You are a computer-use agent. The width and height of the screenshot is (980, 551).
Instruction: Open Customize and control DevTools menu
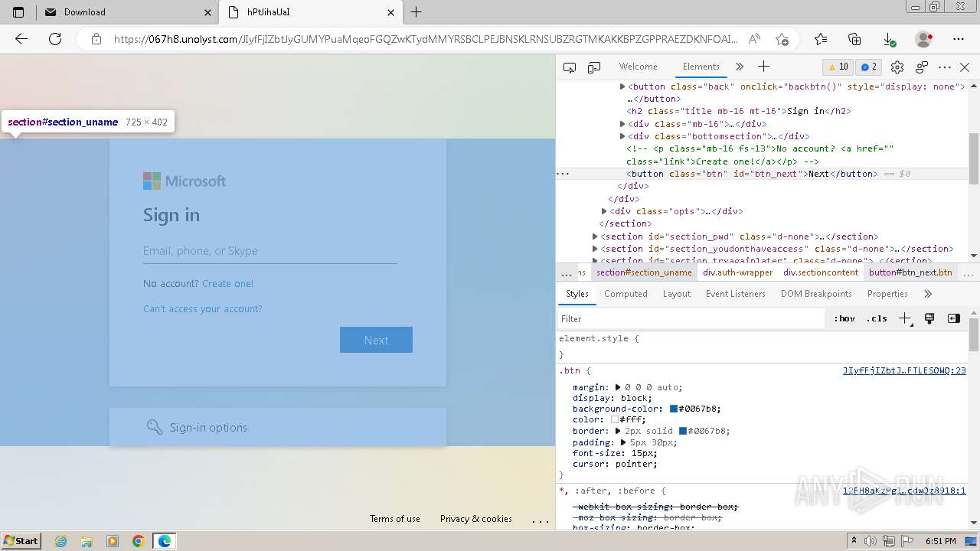point(945,67)
